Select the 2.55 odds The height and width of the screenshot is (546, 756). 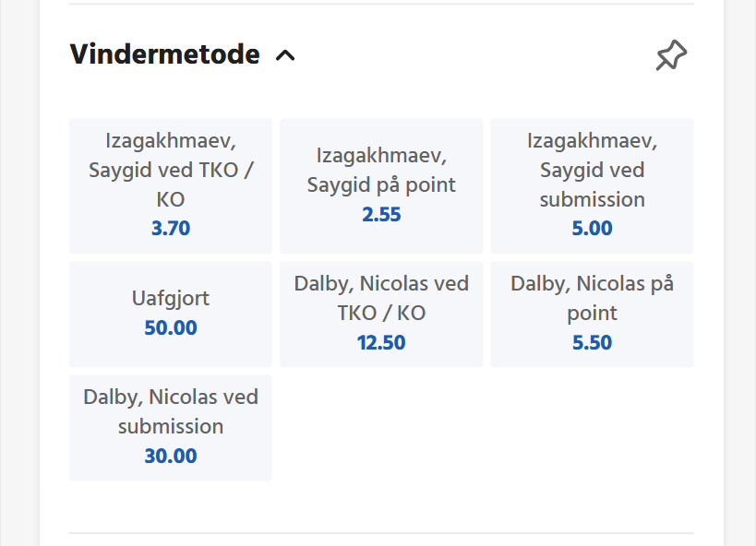tap(381, 215)
